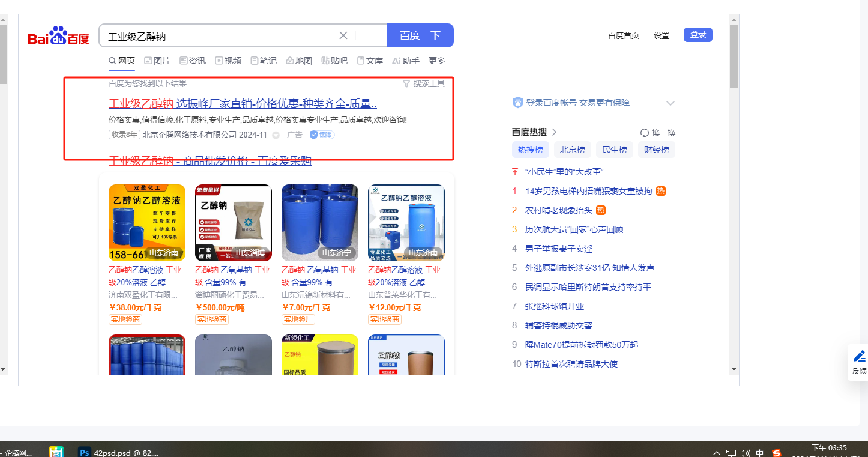Click the Sogou input method tray icon
This screenshot has height=457, width=868.
(777, 453)
